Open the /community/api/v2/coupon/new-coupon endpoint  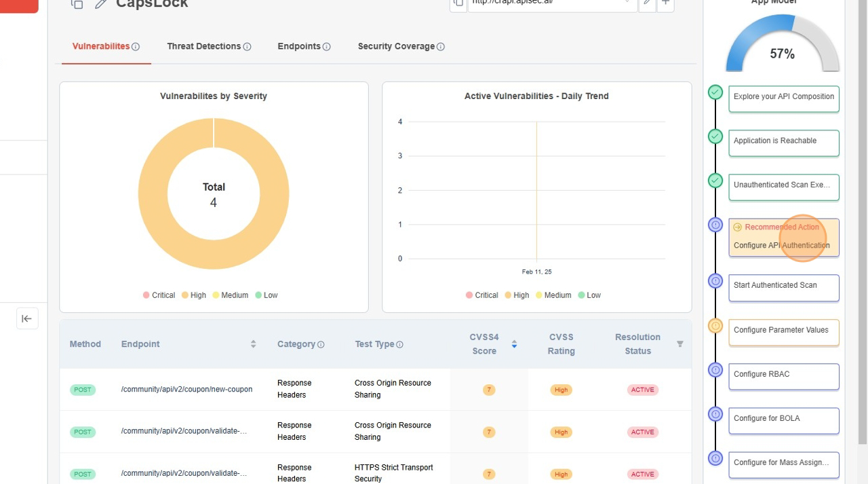click(x=186, y=389)
